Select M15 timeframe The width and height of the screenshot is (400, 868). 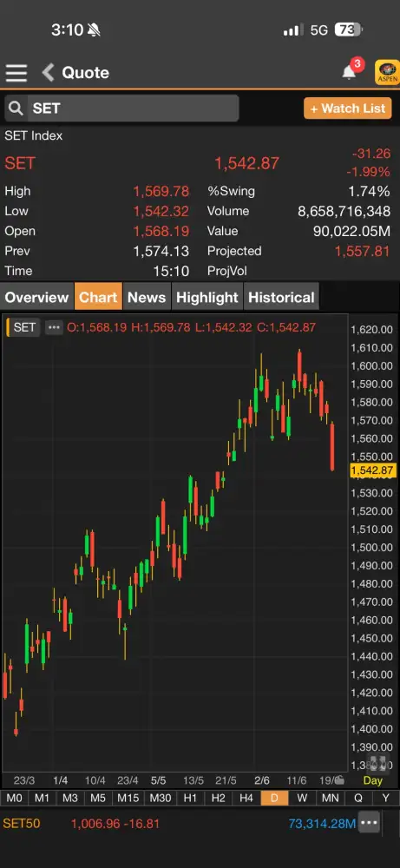tap(128, 798)
